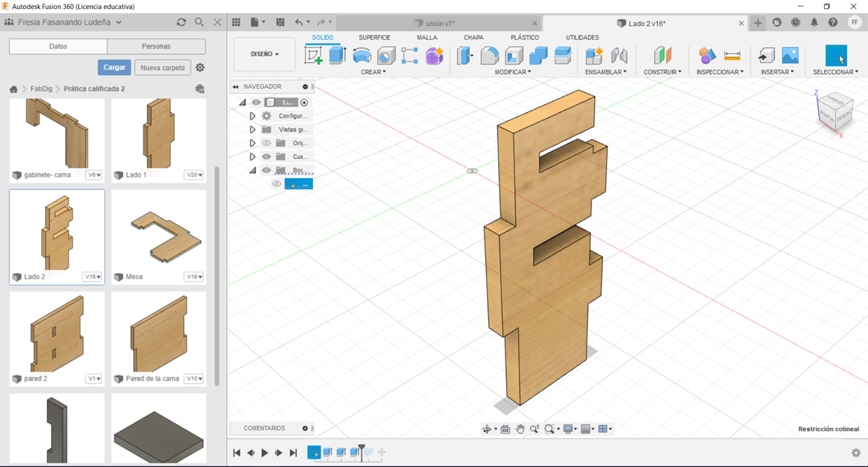The height and width of the screenshot is (467, 868).
Task: Open the Orbit navigation tool
Action: (486, 429)
